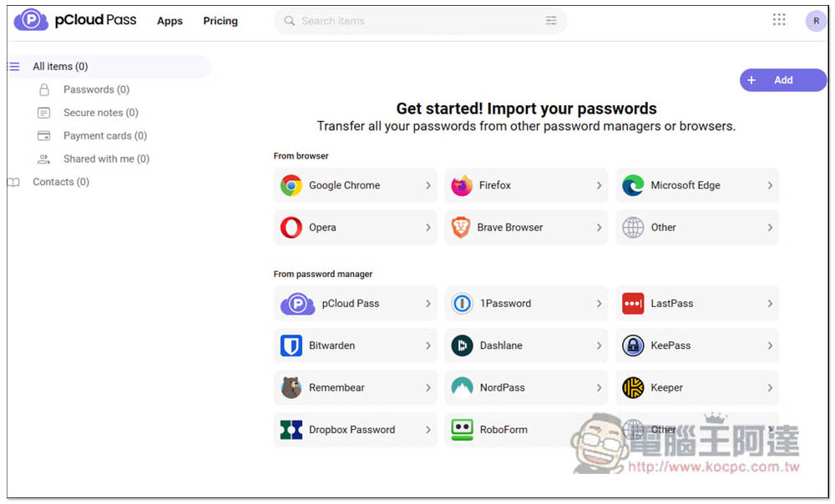
Task: Click the Add button
Action: pyautogui.click(x=783, y=80)
